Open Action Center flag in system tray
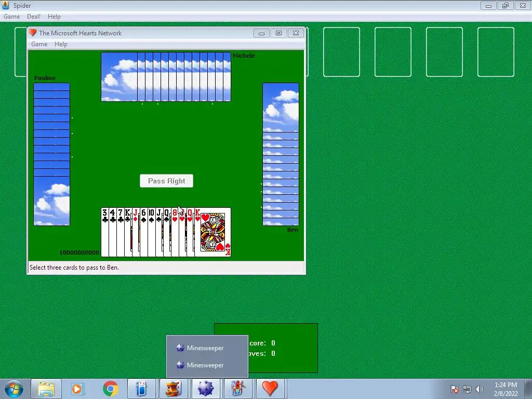 (455, 389)
